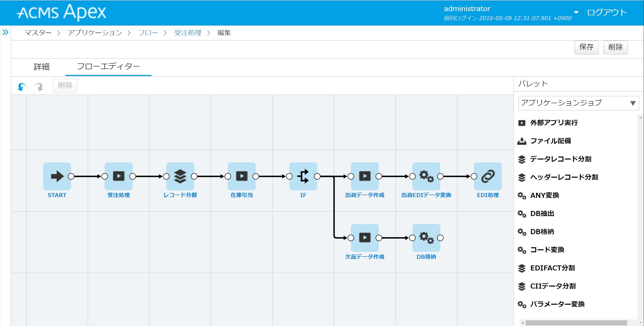Screen dimensions: 644x326
Task: Click the input port of レコード分割 node
Action: 166,176
